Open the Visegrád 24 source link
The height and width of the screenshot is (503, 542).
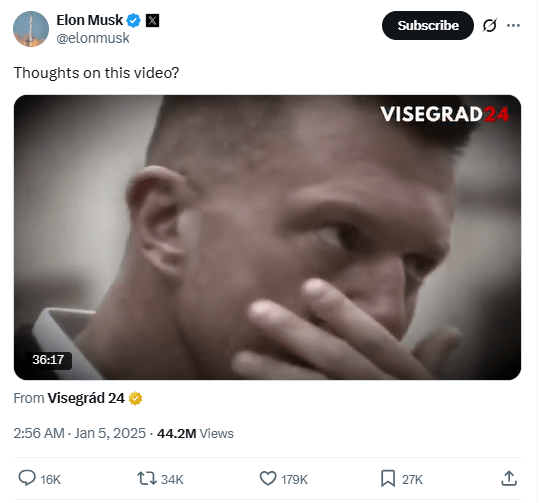click(86, 399)
